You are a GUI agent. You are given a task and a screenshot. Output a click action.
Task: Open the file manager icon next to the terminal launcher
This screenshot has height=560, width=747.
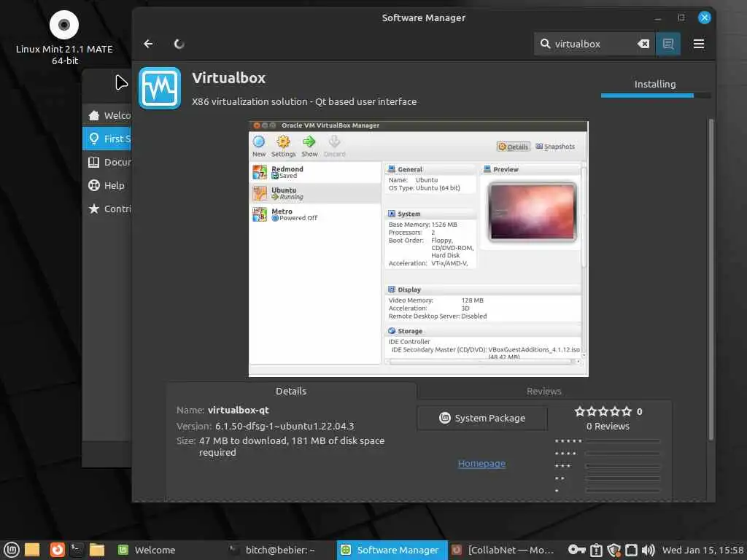[97, 550]
